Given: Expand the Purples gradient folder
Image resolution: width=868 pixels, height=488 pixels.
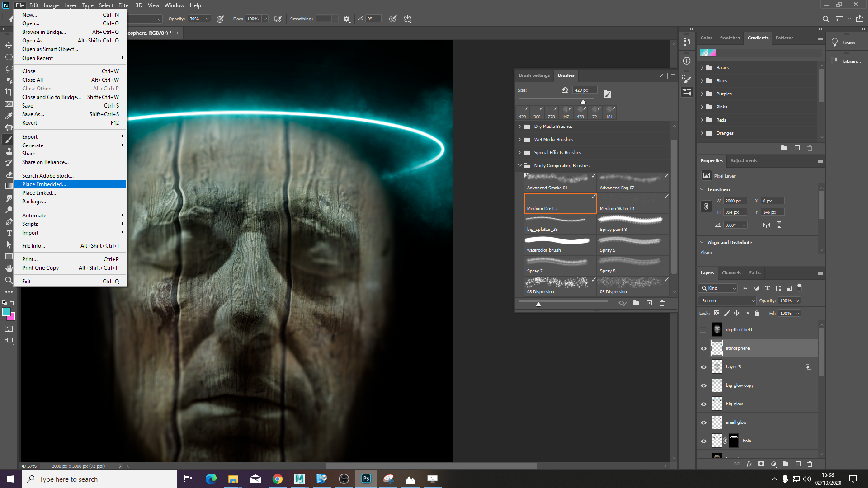Looking at the screenshot, I should (702, 94).
